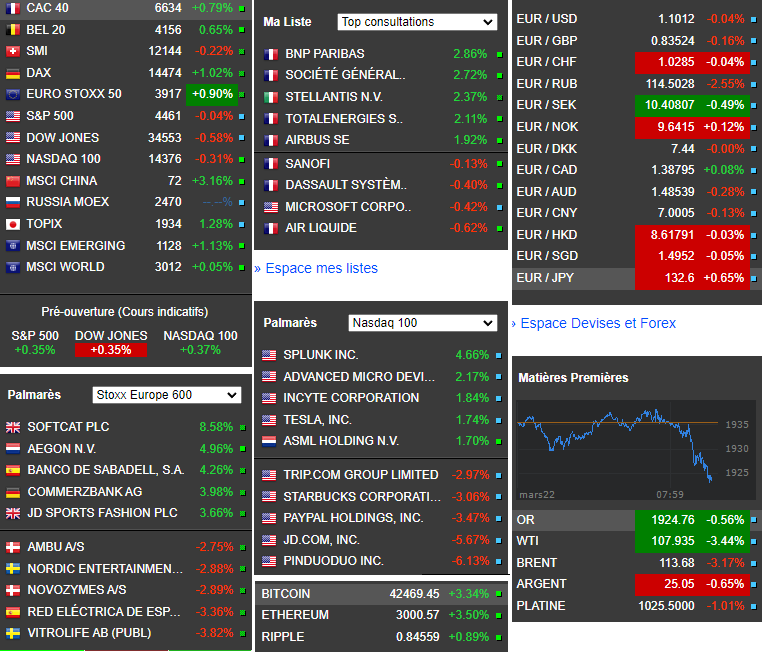The image size is (768, 654).
Task: Select the ARGENT commodity row
Action: (x=637, y=584)
